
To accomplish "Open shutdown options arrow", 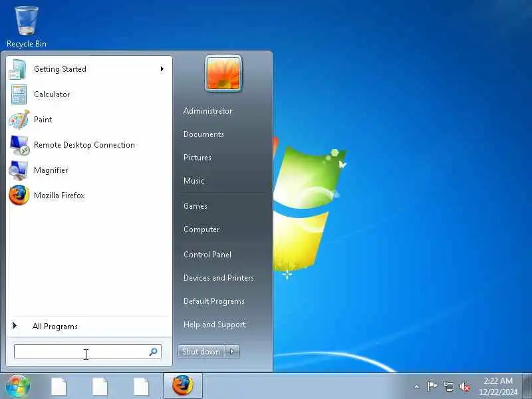I will pos(232,352).
